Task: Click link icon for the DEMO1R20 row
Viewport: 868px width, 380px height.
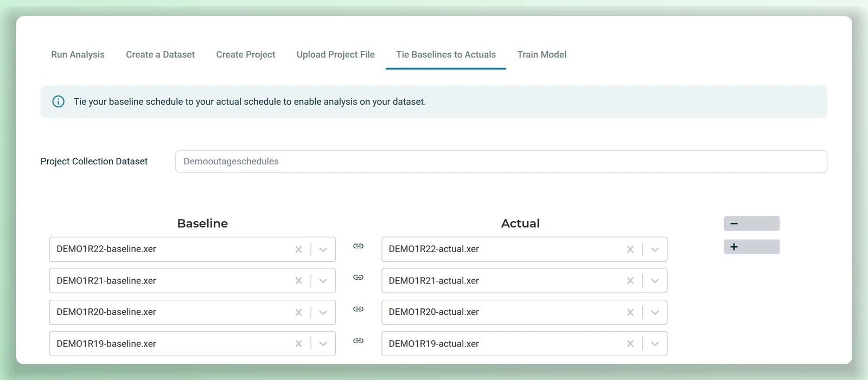Action: (x=358, y=309)
